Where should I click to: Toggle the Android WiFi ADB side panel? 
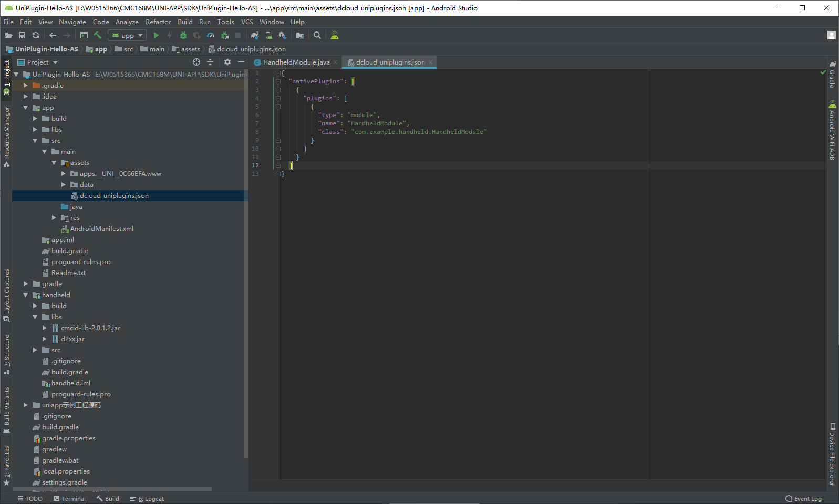coord(832,130)
